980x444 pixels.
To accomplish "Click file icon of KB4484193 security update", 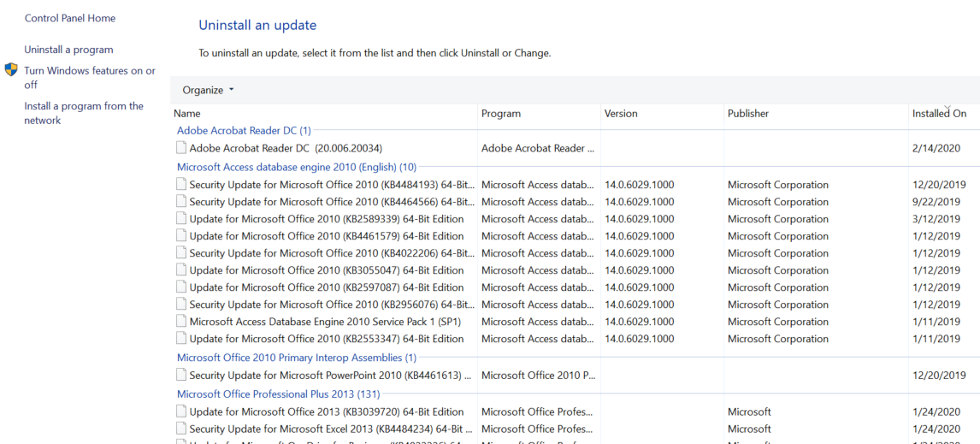I will click(x=181, y=185).
